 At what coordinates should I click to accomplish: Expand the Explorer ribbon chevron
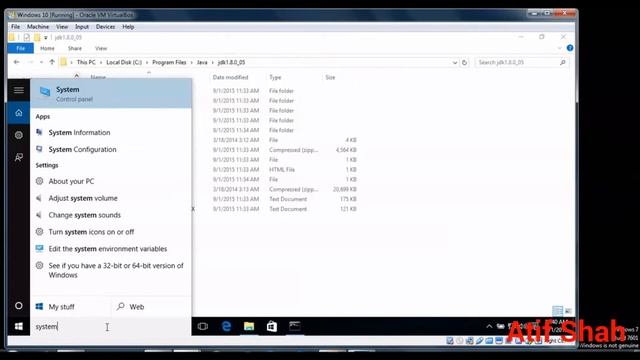tap(560, 48)
